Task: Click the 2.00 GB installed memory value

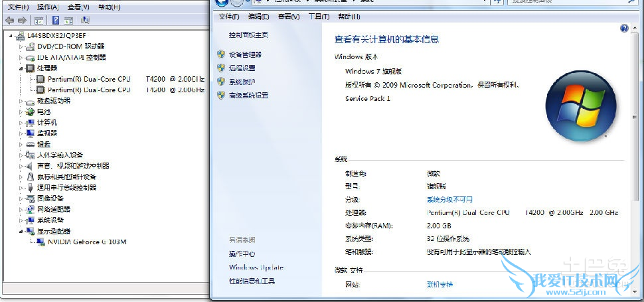Action: (439, 226)
